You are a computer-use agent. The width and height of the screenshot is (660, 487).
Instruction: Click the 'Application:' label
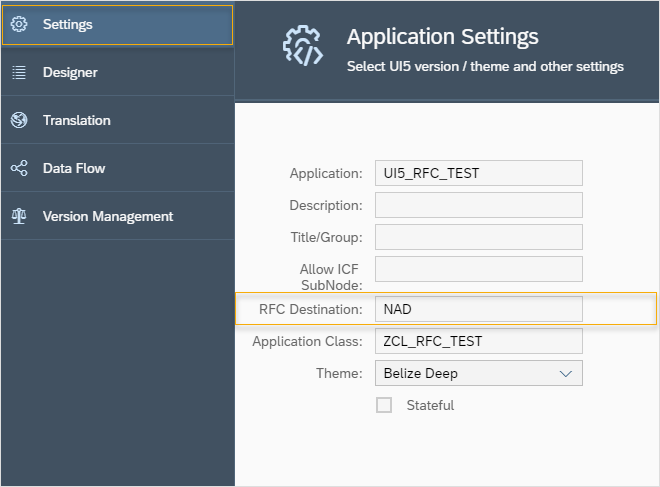326,173
